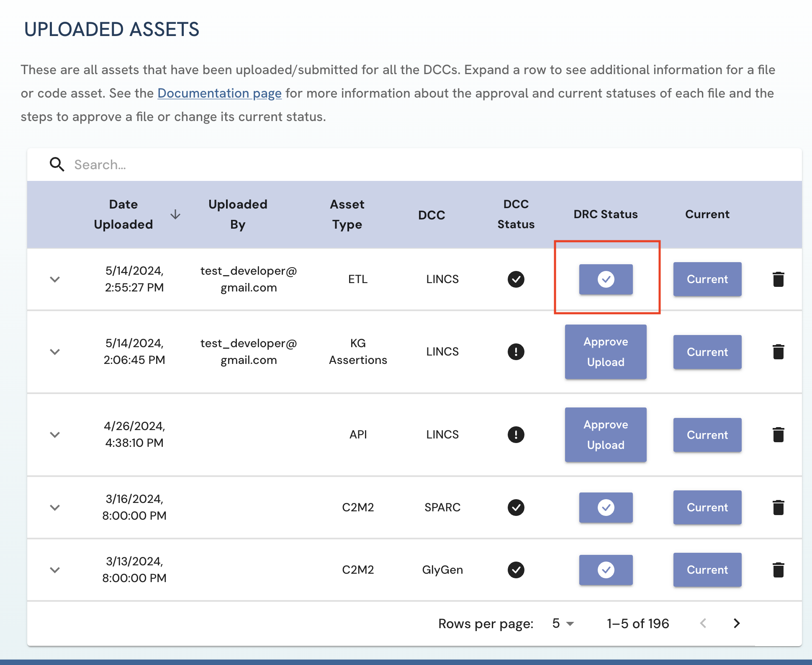Expand the 4/26/2024 API row
Viewport: 812px width, 665px height.
point(55,435)
